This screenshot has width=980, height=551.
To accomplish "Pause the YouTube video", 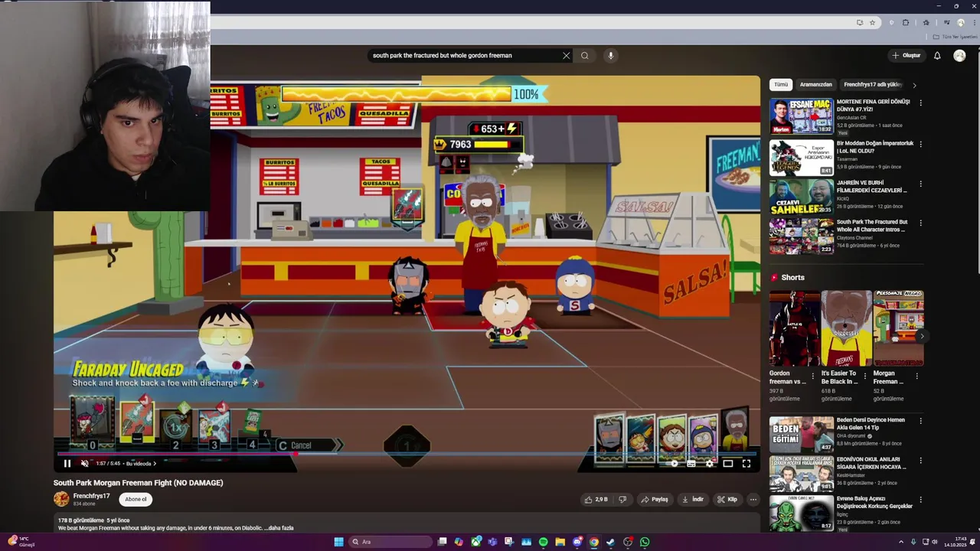I will [67, 463].
